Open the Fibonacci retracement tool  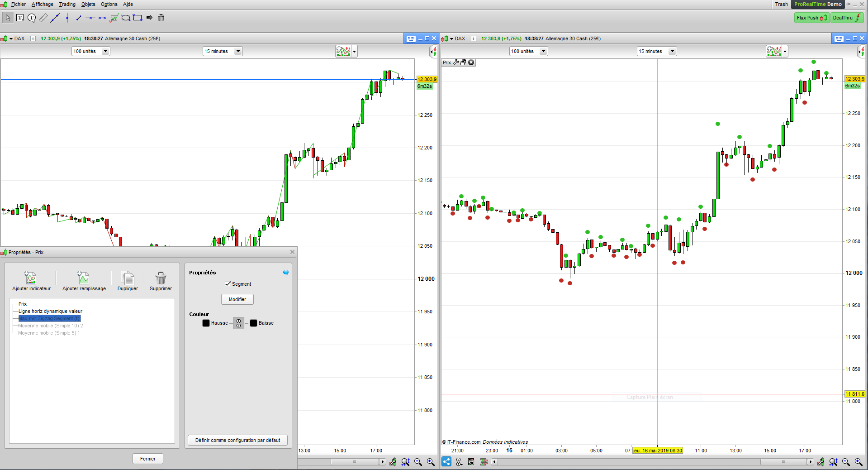[x=114, y=18]
